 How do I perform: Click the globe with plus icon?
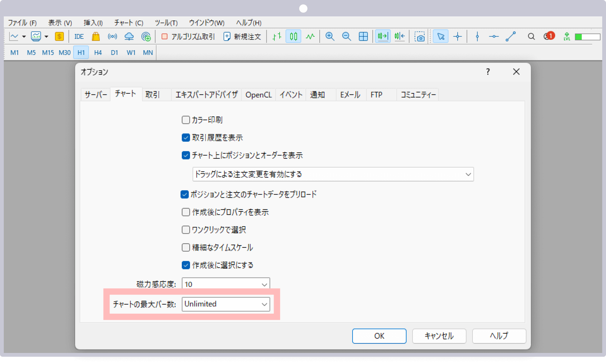pos(146,37)
